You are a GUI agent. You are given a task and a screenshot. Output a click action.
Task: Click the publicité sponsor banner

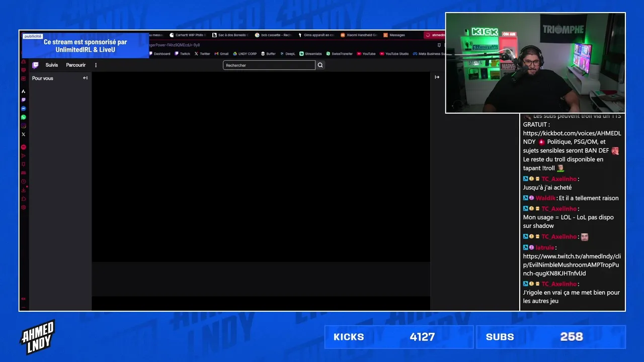[85, 45]
